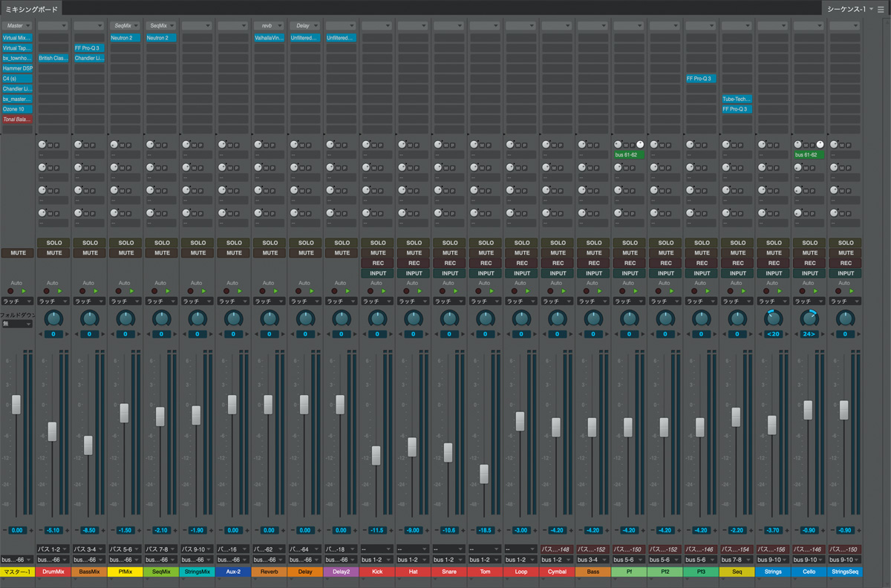Click the first send knob on DrumMix
Image resolution: width=891 pixels, height=588 pixels.
(42, 144)
